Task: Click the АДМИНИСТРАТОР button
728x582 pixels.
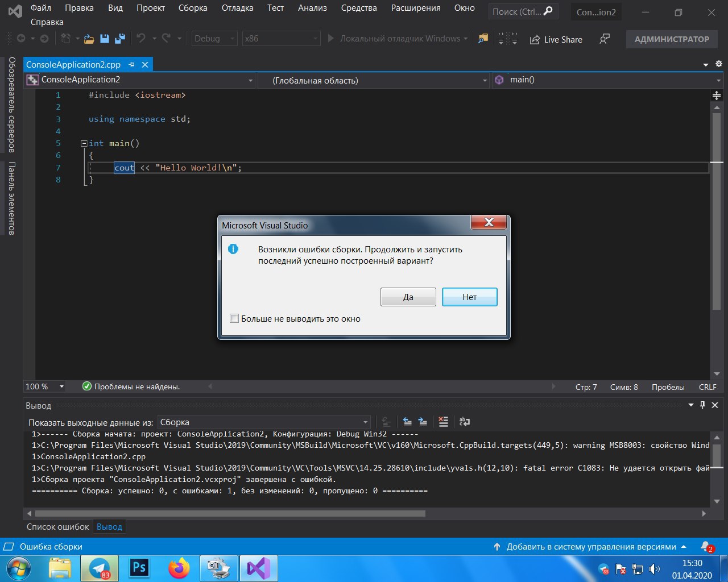Action: click(672, 39)
